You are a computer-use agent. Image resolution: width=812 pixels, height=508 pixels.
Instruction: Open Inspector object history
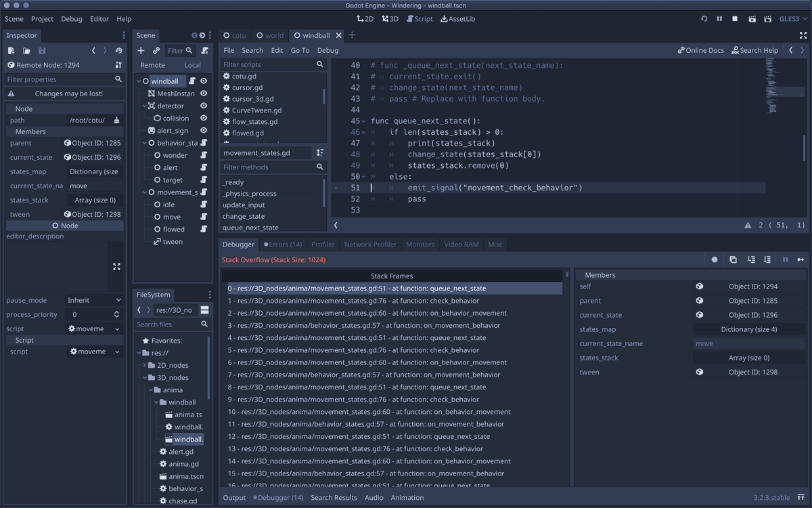(119, 51)
